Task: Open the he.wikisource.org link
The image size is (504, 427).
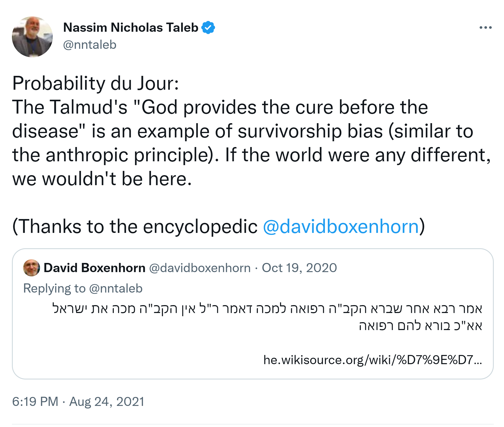Action: pyautogui.click(x=372, y=360)
